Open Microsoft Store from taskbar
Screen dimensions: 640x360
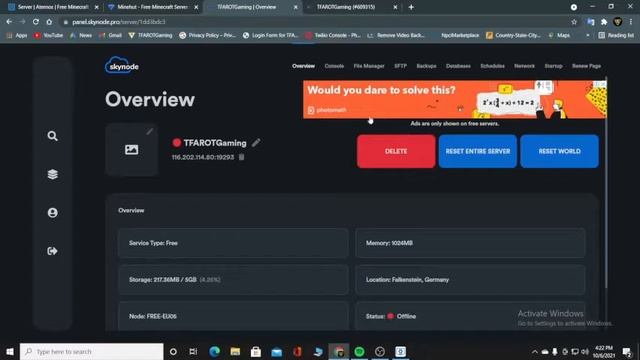pyautogui.click(x=256, y=351)
